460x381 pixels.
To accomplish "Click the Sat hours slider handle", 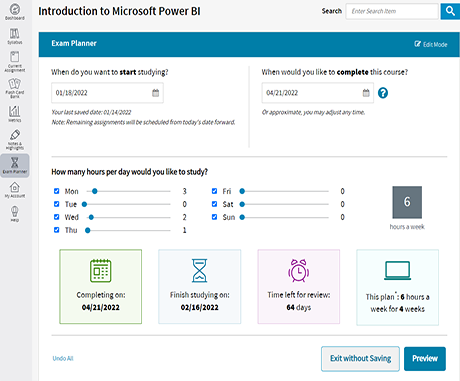I will coord(242,204).
